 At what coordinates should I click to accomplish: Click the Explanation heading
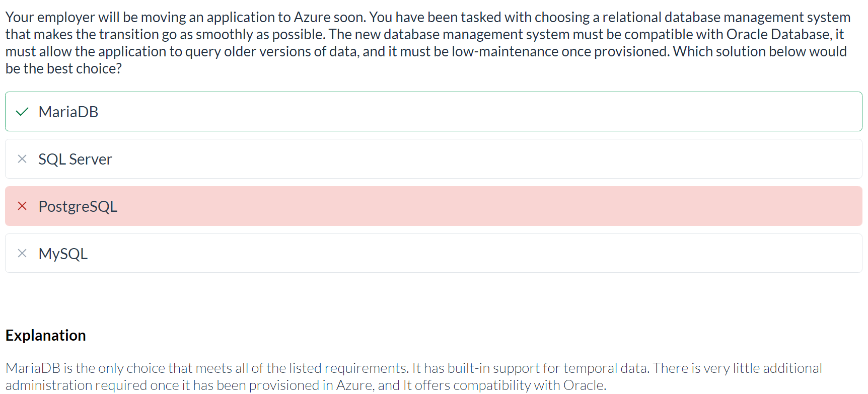tap(46, 335)
